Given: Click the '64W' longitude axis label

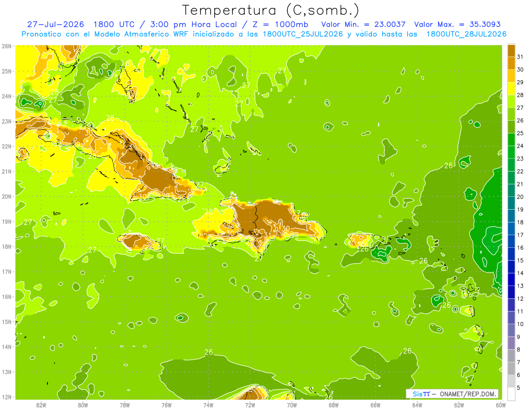Looking at the screenshot, I should [417, 405].
